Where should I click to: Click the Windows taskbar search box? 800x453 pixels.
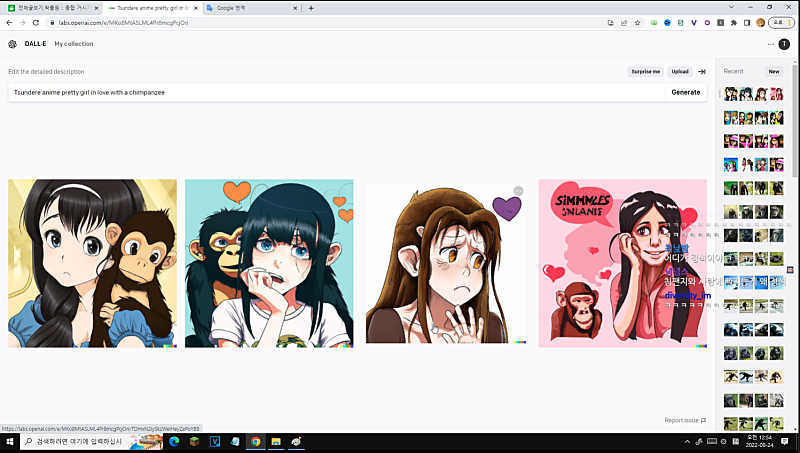pos(92,441)
